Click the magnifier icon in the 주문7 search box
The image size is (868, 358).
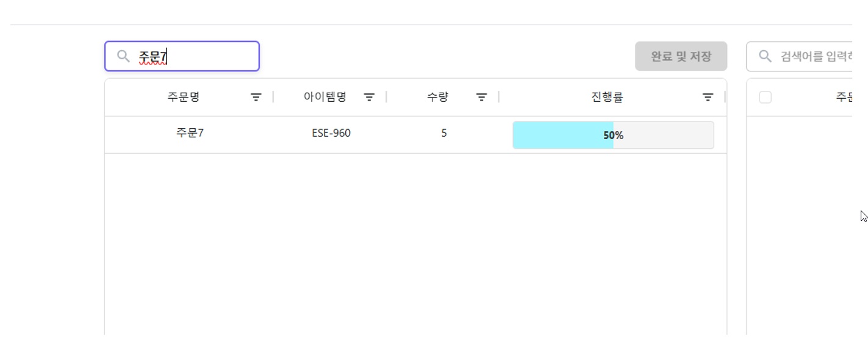point(123,57)
